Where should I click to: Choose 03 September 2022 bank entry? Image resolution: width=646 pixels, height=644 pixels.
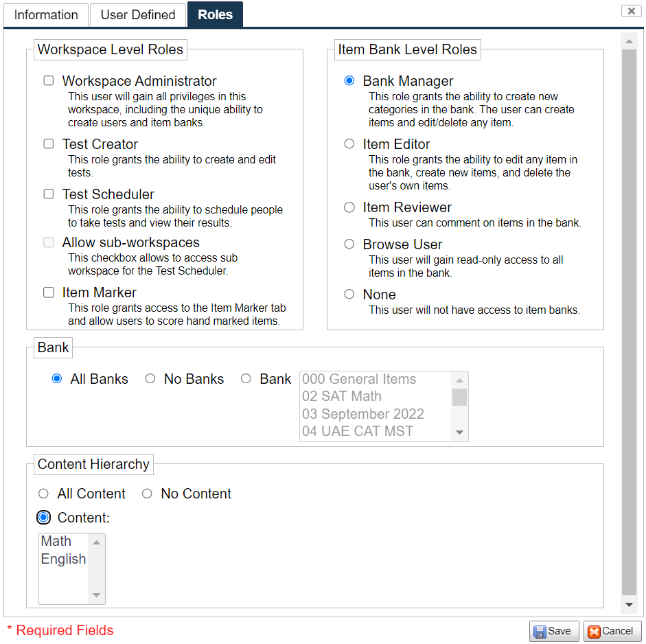[376, 414]
